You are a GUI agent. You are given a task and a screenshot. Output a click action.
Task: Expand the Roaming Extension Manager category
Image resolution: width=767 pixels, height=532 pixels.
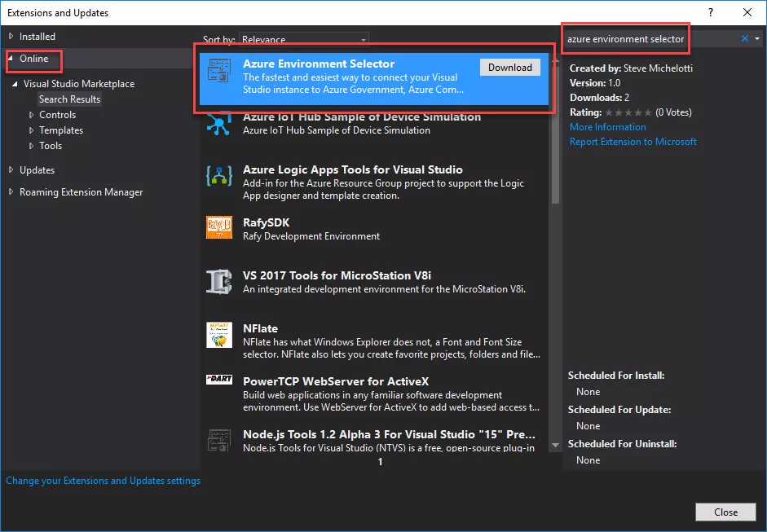click(x=11, y=192)
